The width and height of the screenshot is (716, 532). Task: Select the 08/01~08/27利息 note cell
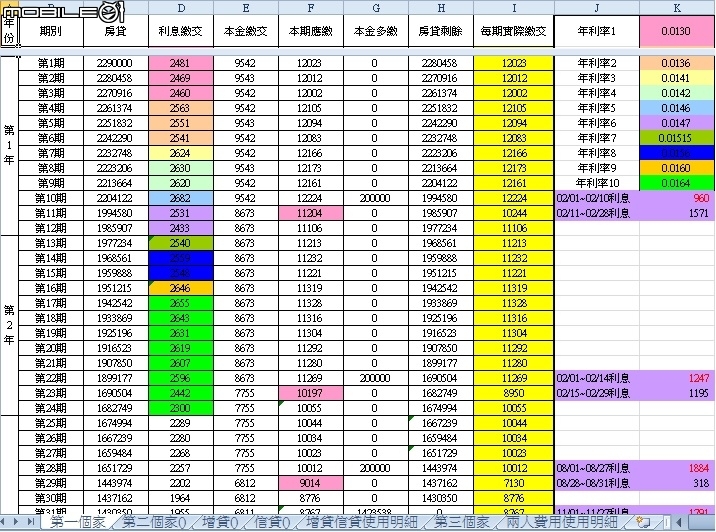597,468
